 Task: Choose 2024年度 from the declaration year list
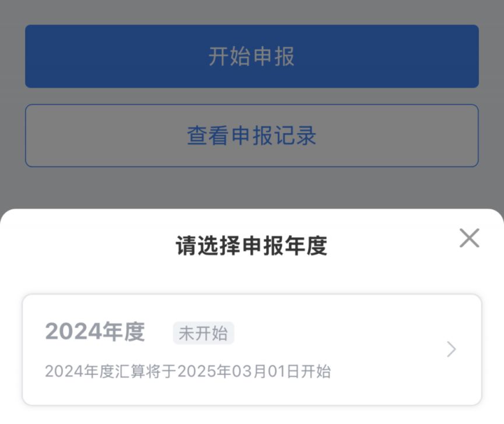click(x=252, y=349)
